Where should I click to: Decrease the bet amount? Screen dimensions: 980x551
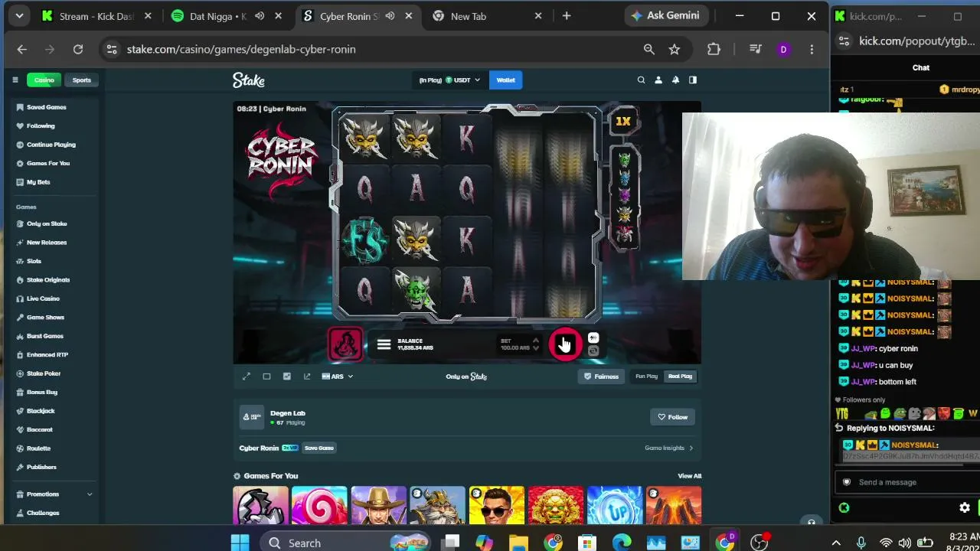(535, 348)
